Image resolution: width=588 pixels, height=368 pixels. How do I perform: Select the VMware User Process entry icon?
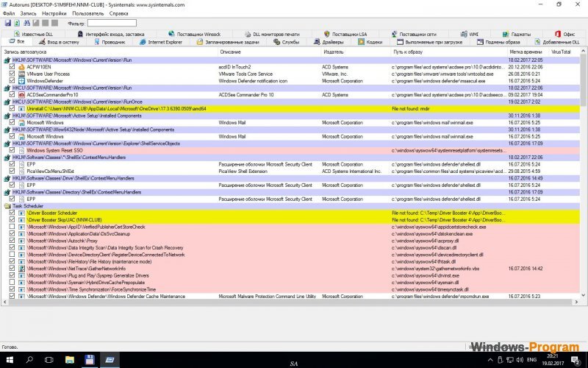point(22,74)
